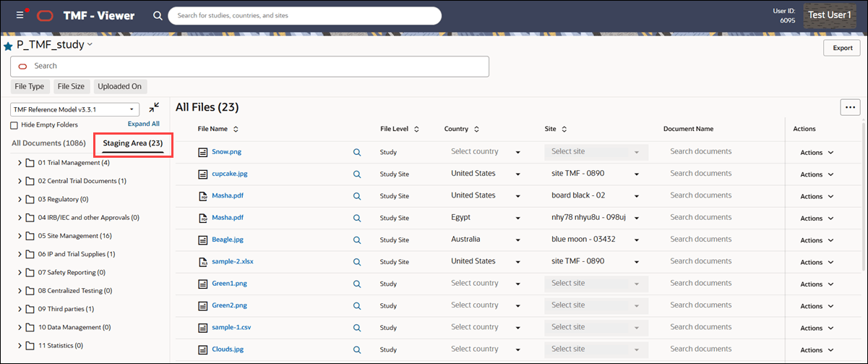Switch to the Staging Area (23) tab
Screen dimensions: 868x364
tap(133, 143)
